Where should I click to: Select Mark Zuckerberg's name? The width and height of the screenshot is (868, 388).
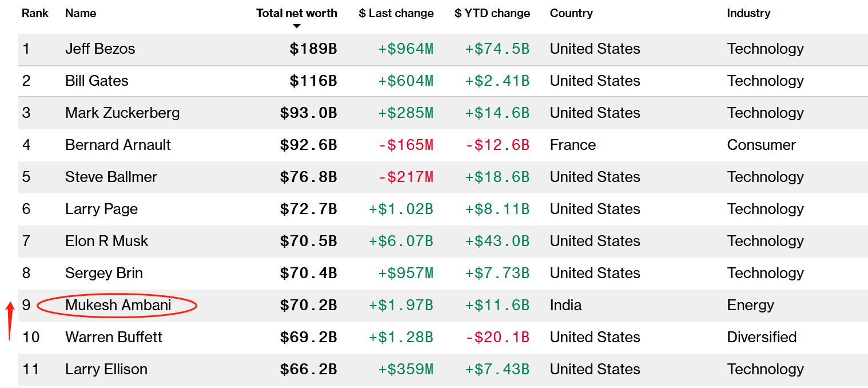tap(122, 113)
